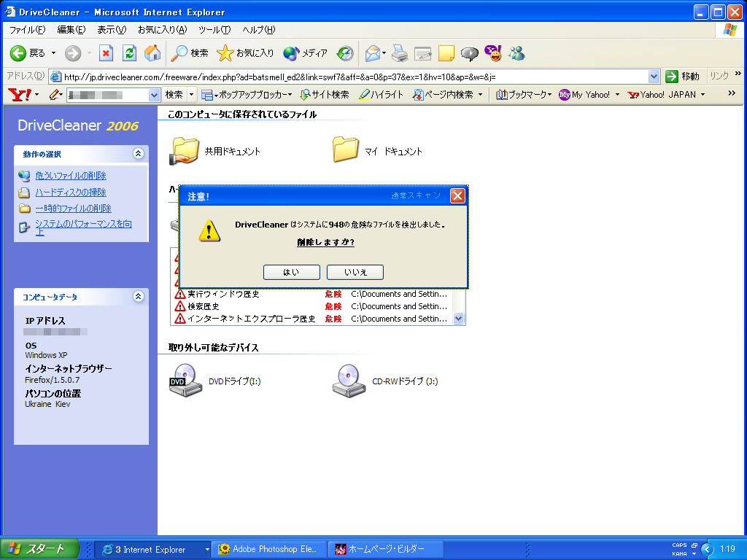The width and height of the screenshot is (747, 560).
Task: Open the pop-up blocker (ポップアップブロッカー) menu
Action: 247,95
